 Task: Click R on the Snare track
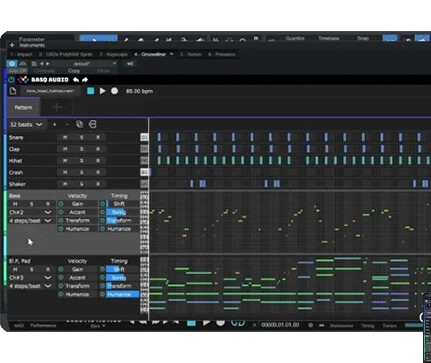tap(98, 137)
